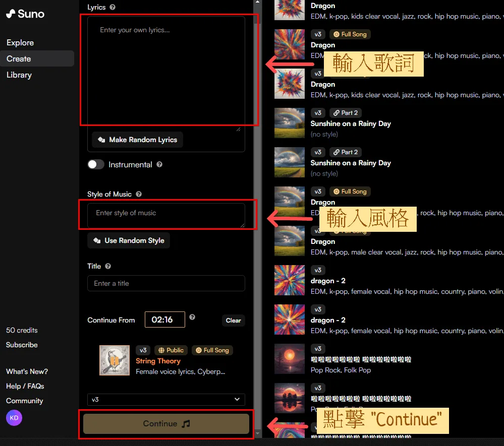Clear the Continue From selection

click(233, 320)
